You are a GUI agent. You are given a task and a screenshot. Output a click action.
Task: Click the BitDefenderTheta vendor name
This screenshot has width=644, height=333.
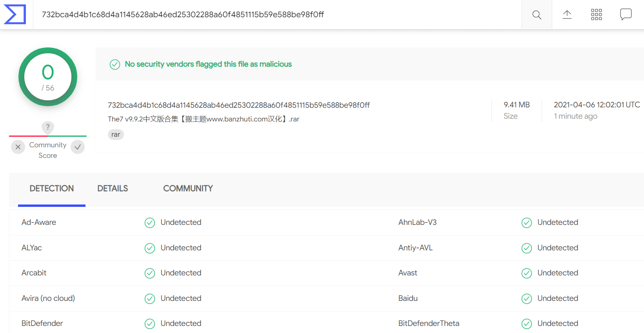429,323
